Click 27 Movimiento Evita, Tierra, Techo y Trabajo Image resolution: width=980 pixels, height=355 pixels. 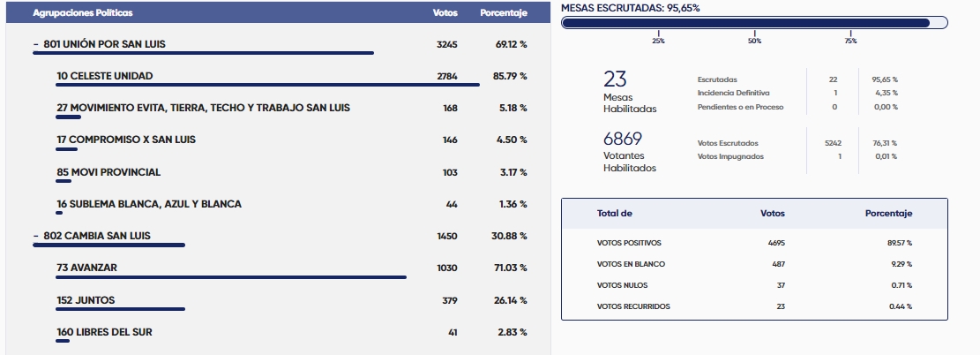[203, 108]
